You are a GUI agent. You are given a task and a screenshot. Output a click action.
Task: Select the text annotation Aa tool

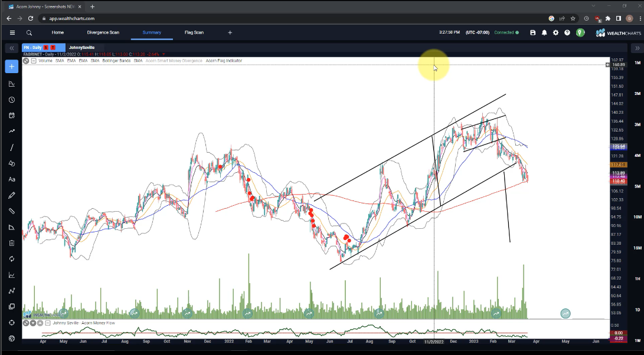click(11, 179)
